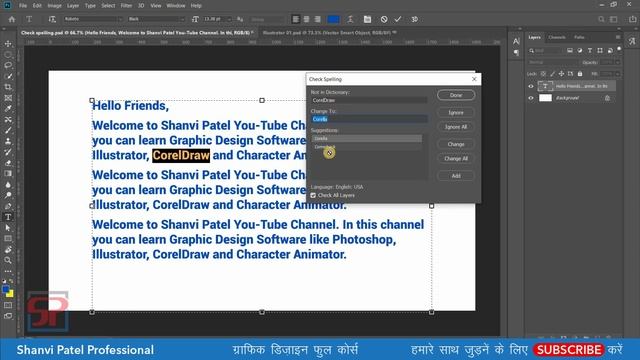The width and height of the screenshot is (640, 360).
Task: Commit current text edits checkmark
Action: tap(398, 19)
